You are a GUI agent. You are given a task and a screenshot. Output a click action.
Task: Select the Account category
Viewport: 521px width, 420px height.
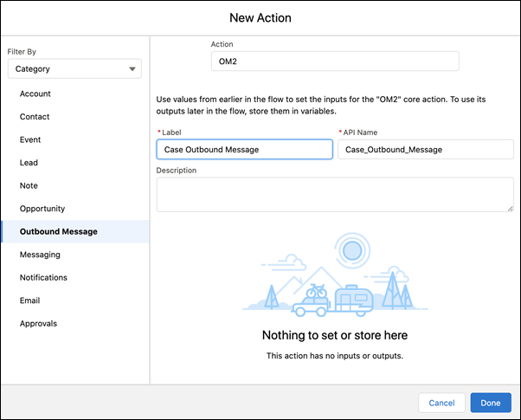pyautogui.click(x=35, y=94)
